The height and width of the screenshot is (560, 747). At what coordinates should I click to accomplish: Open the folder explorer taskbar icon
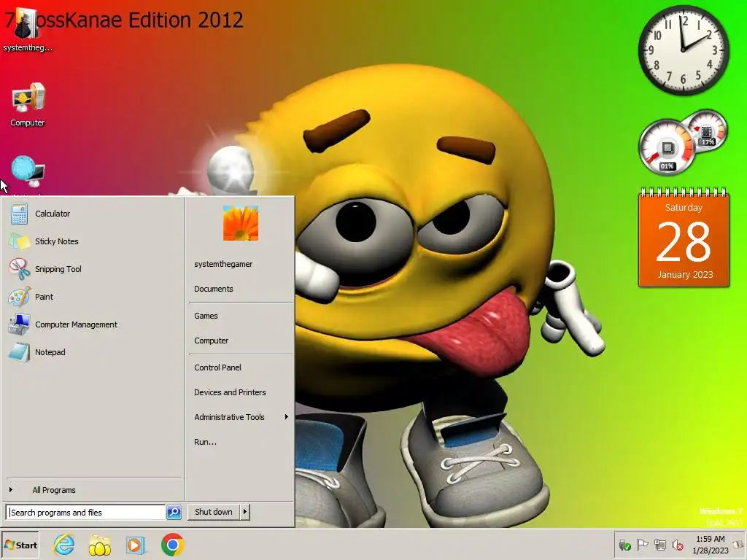[99, 545]
